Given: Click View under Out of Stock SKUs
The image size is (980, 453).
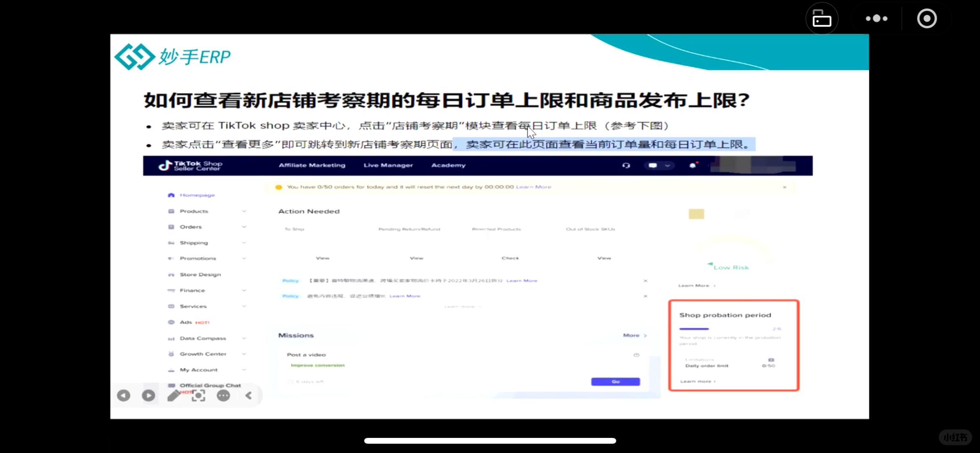Looking at the screenshot, I should pyautogui.click(x=604, y=258).
